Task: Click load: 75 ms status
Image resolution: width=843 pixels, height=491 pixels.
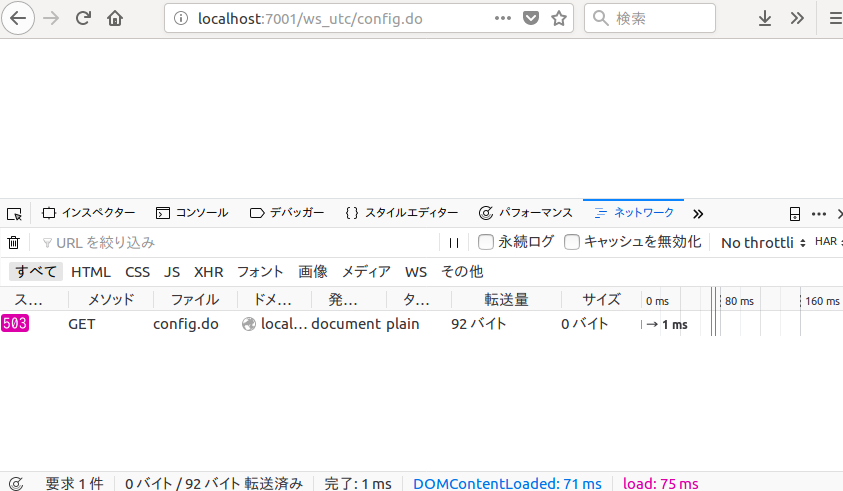Action: tap(660, 483)
